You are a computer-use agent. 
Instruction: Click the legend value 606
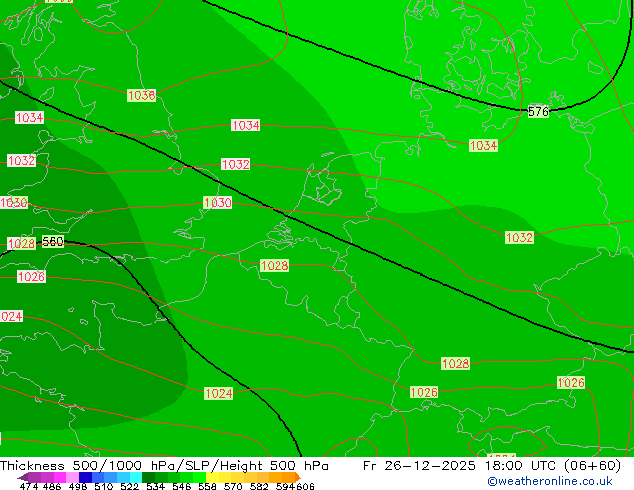point(305,486)
